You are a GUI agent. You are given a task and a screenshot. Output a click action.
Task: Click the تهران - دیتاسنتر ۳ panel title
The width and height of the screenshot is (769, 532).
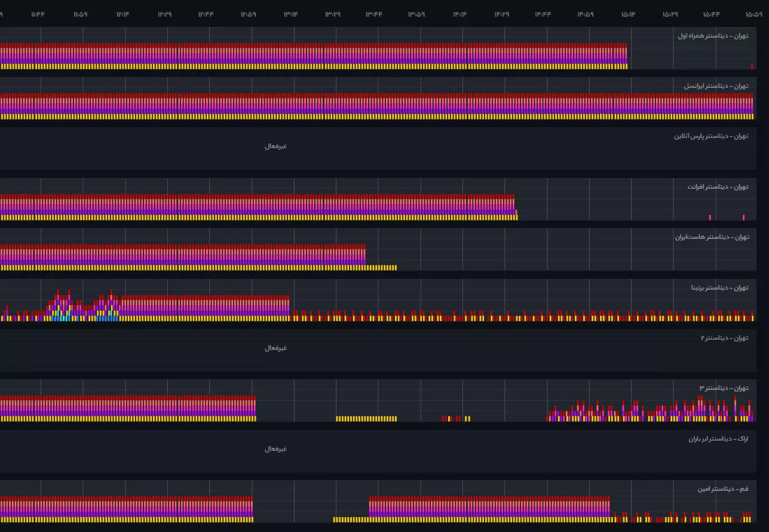(x=724, y=388)
